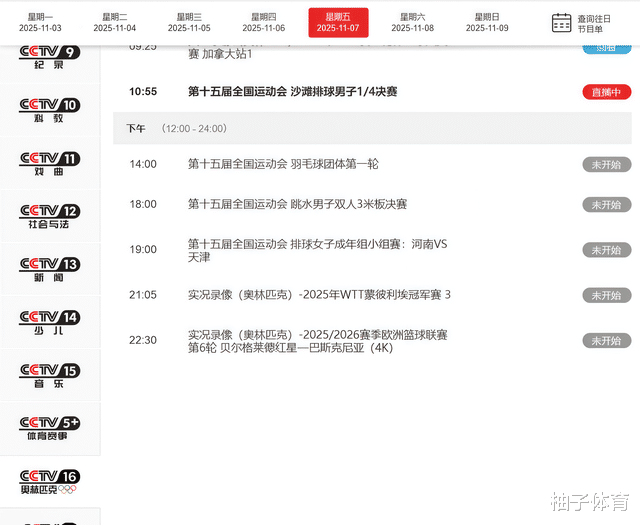This screenshot has width=640, height=525.
Task: Switch to Tuesday 2025-11-04 tab
Action: pos(114,22)
